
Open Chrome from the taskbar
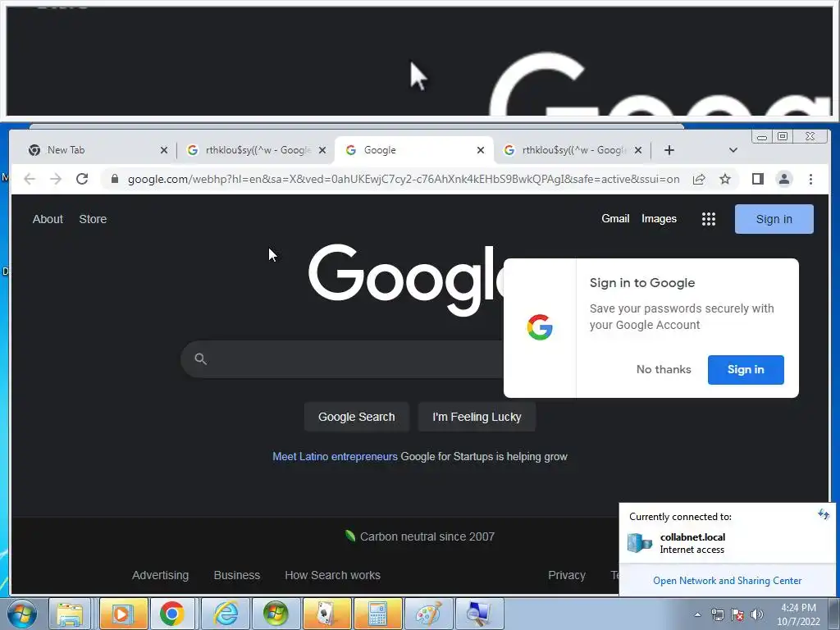(172, 614)
